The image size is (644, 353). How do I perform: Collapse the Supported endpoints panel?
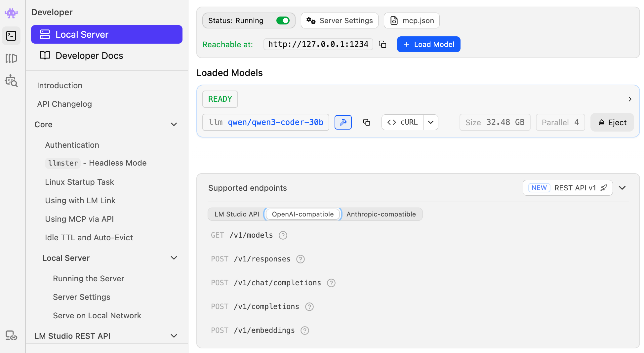[x=622, y=188]
